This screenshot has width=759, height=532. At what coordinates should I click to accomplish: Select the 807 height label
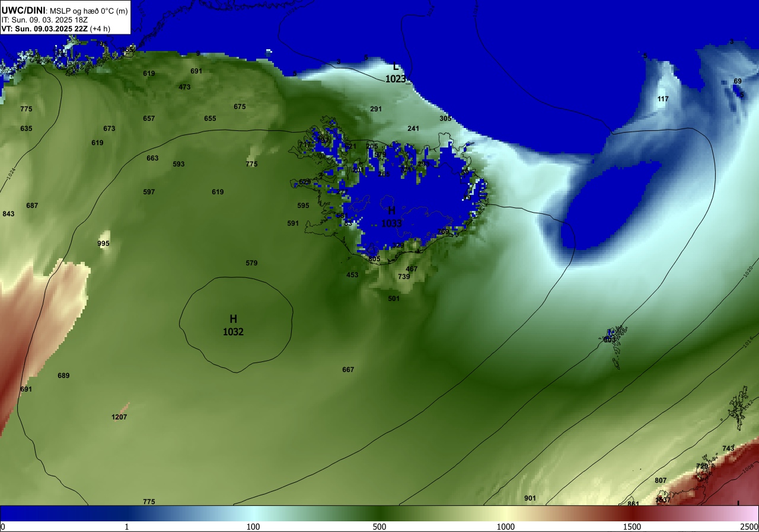pos(661,480)
